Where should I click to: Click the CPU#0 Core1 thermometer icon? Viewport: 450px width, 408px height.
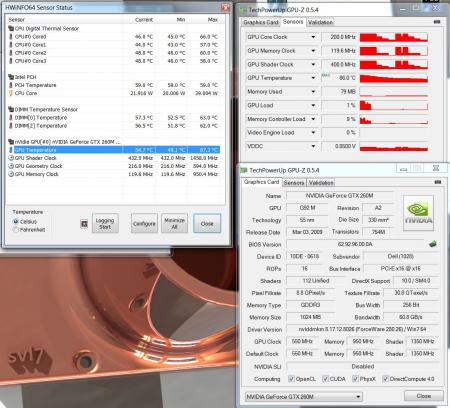click(11, 45)
